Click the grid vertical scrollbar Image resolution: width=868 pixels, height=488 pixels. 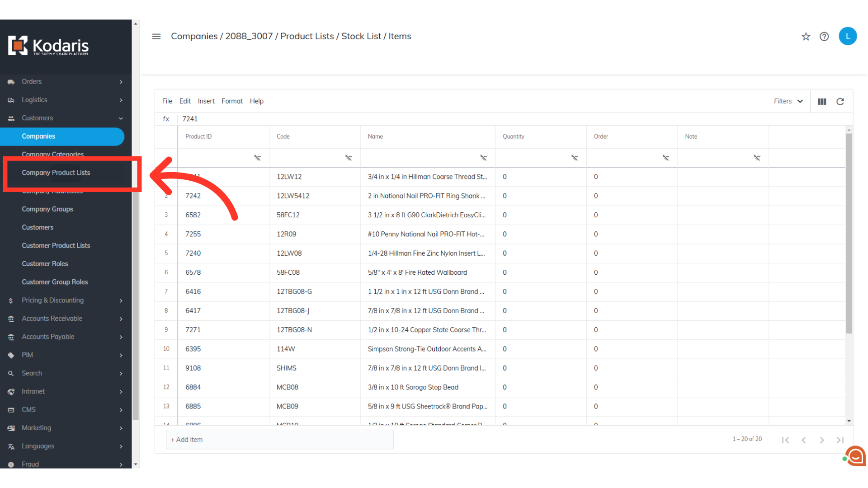click(x=849, y=233)
